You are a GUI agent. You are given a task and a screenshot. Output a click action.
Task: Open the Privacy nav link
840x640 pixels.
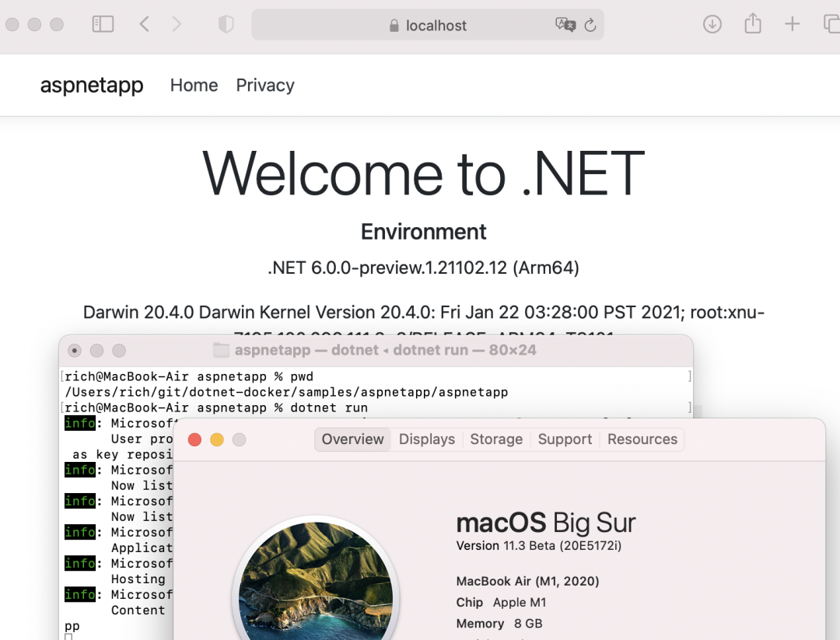pos(265,86)
